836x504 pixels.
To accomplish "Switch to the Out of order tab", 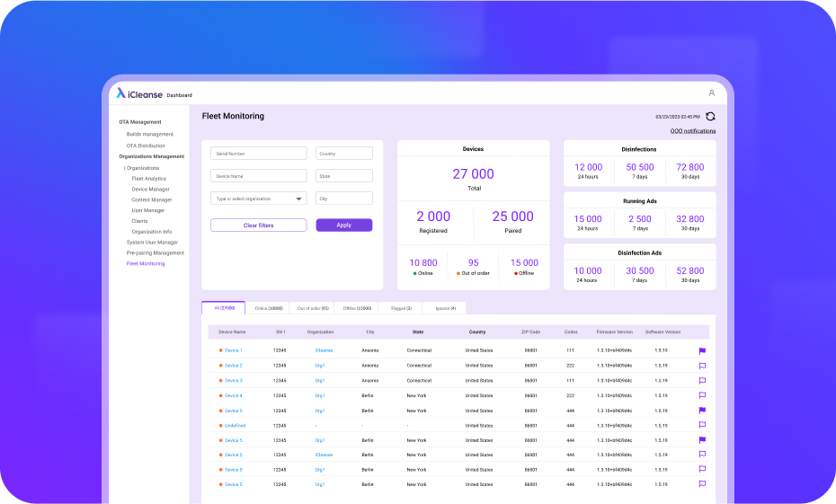I will [312, 308].
